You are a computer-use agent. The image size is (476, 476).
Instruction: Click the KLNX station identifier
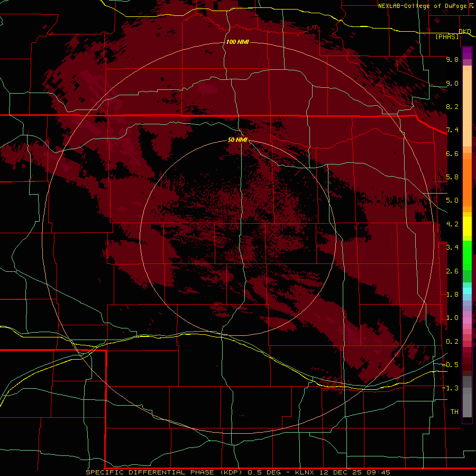(x=306, y=472)
